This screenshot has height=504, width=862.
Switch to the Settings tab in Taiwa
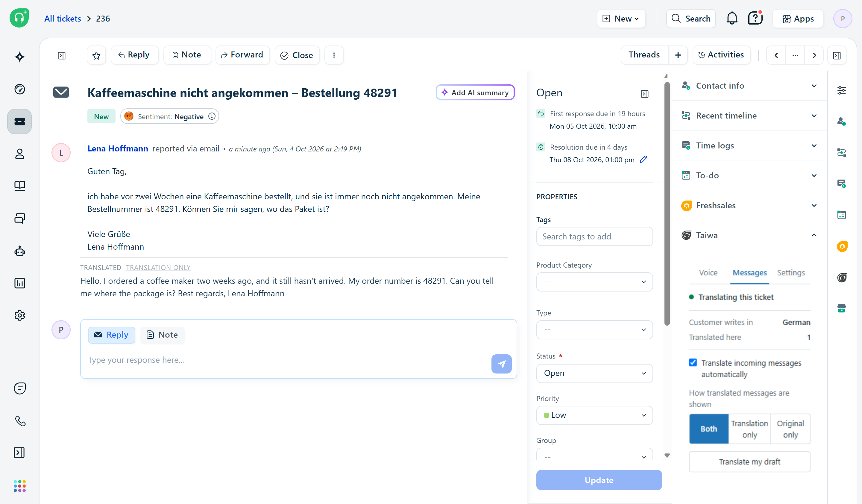pyautogui.click(x=791, y=273)
